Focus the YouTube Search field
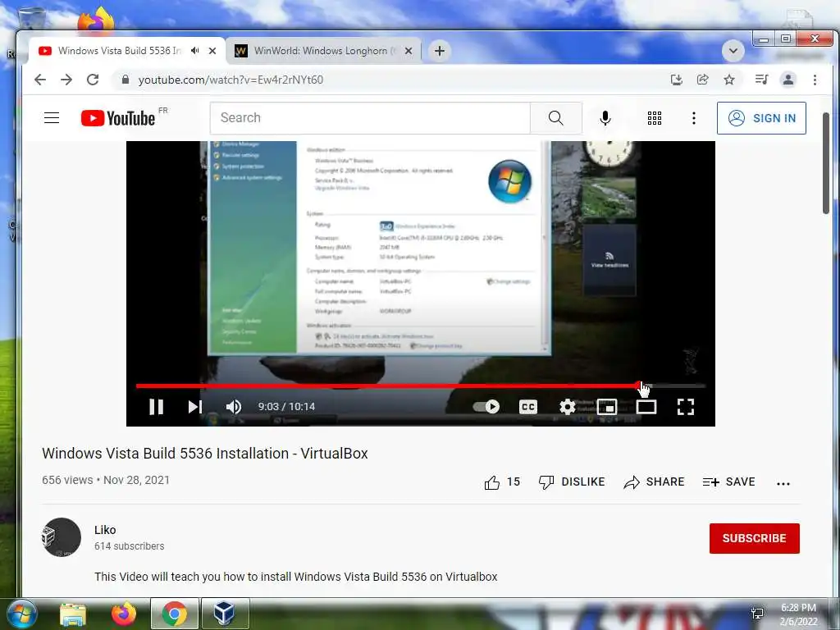This screenshot has width=840, height=630. 370,118
